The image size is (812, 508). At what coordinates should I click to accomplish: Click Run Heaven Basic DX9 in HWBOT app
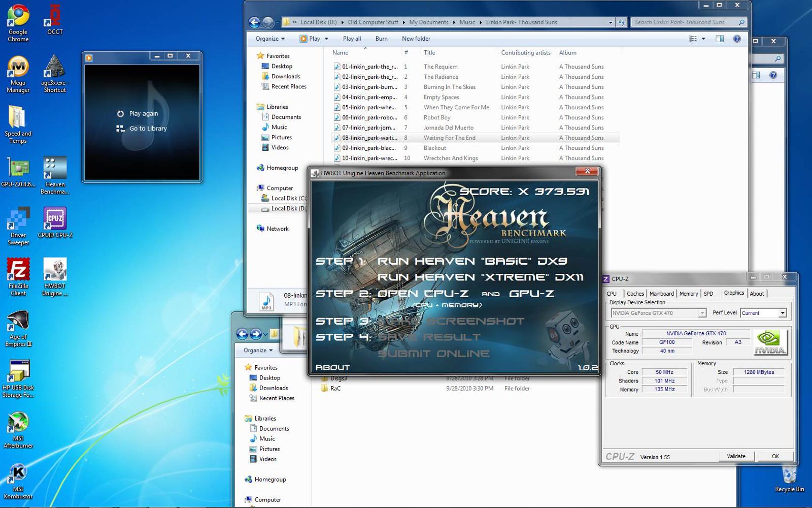[472, 261]
